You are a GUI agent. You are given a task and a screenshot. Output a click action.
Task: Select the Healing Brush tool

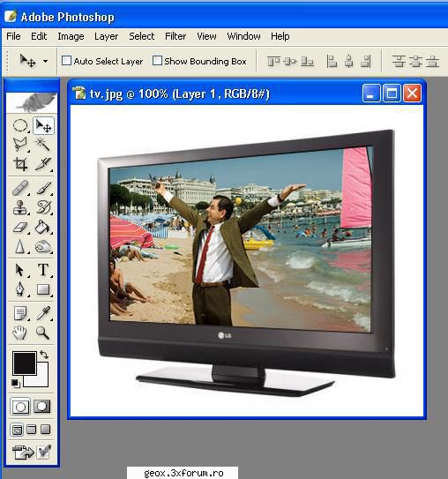[20, 188]
